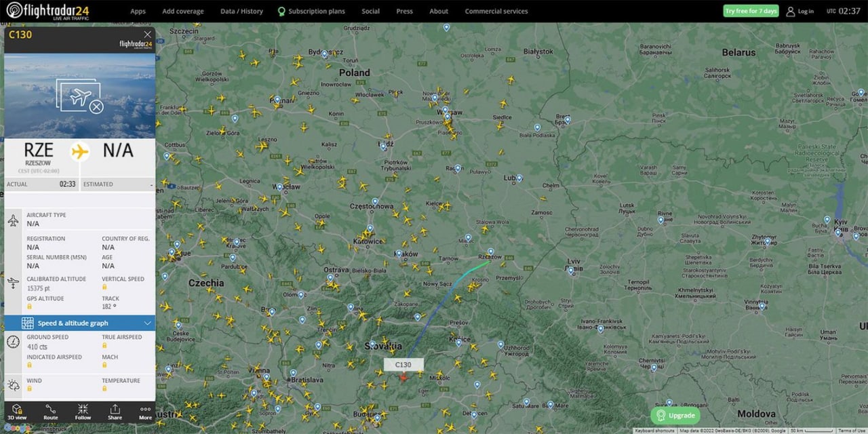Share this flight
The image size is (868, 434).
coord(115,412)
